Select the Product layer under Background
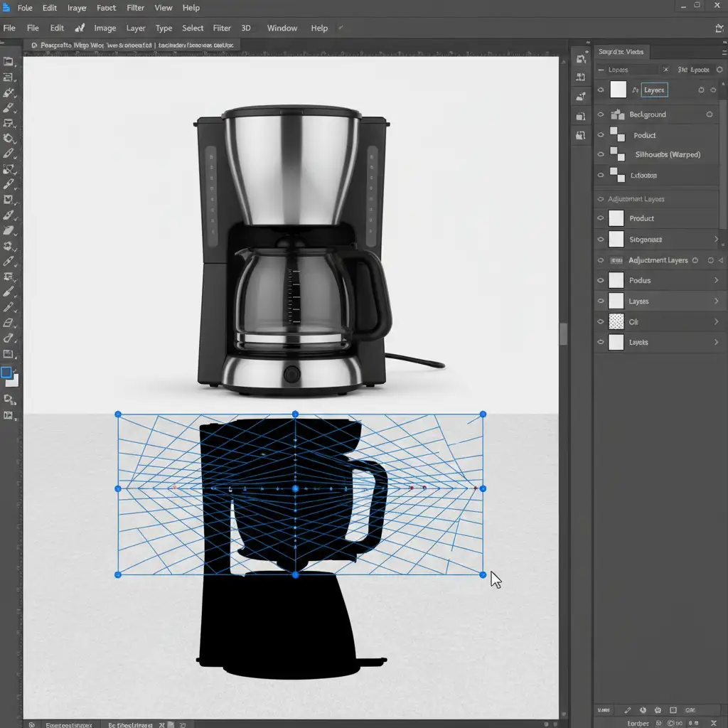Screen dimensions: 728x728 point(645,135)
